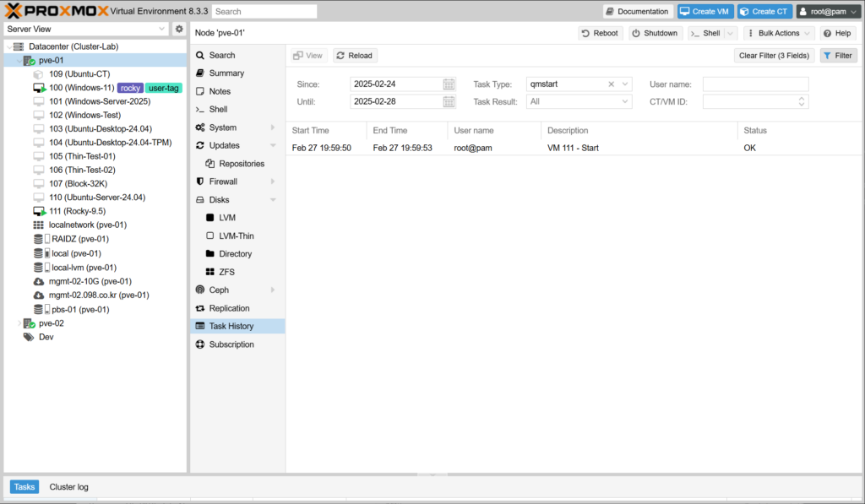Clear the qmstart Task Type value
This screenshot has width=865, height=504.
pyautogui.click(x=612, y=84)
